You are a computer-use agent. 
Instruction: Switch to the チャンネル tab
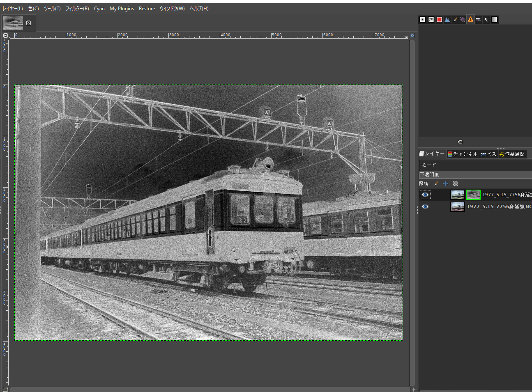coord(463,154)
